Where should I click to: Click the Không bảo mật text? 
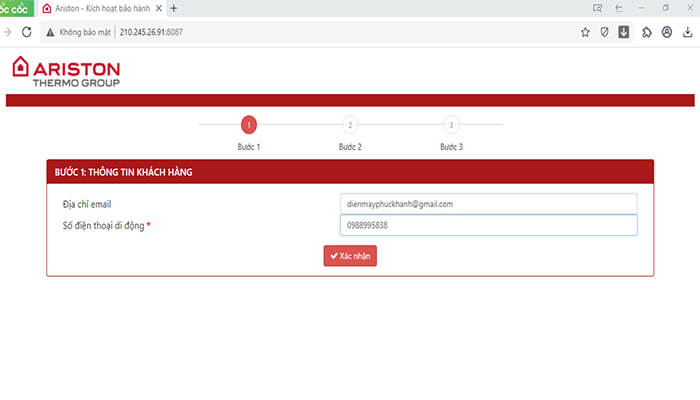pyautogui.click(x=85, y=32)
